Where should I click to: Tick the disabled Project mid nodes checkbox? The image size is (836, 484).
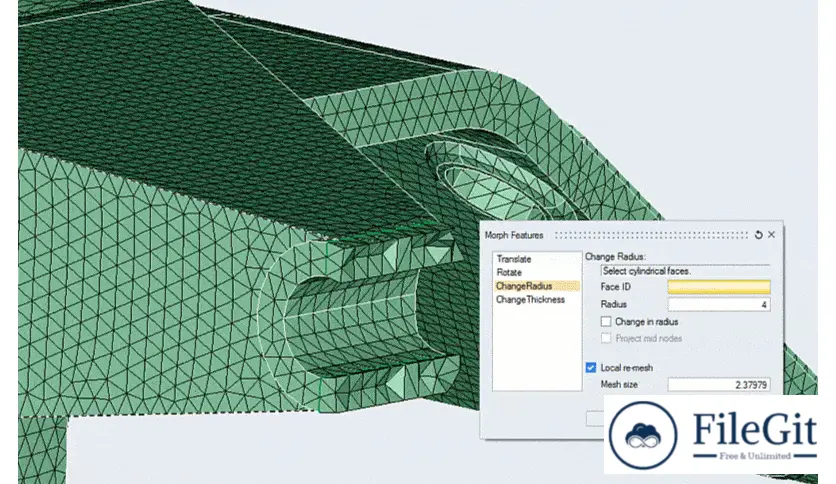(x=606, y=338)
